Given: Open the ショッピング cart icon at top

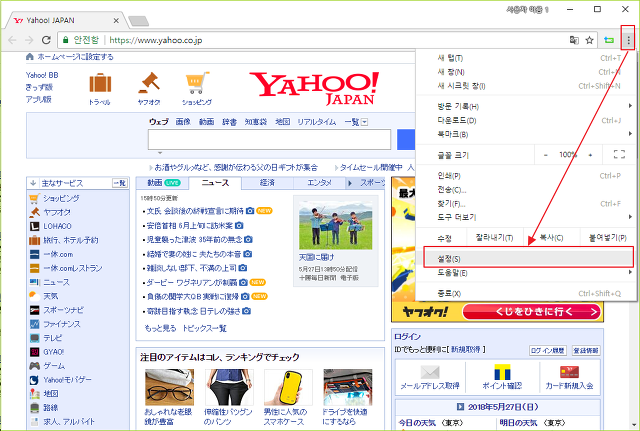Looking at the screenshot, I should pos(197,83).
